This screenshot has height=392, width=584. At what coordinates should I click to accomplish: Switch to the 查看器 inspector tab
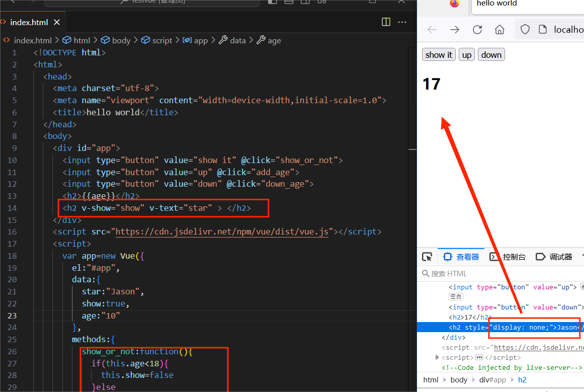click(461, 257)
